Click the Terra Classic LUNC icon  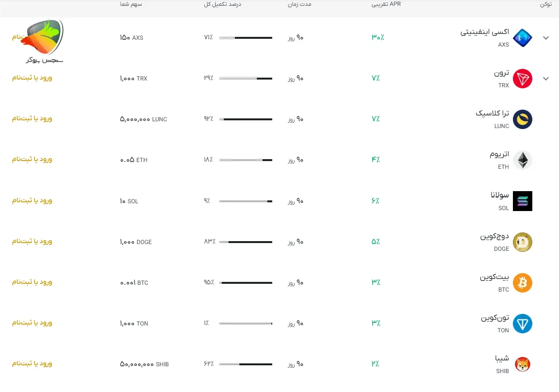coord(523,119)
